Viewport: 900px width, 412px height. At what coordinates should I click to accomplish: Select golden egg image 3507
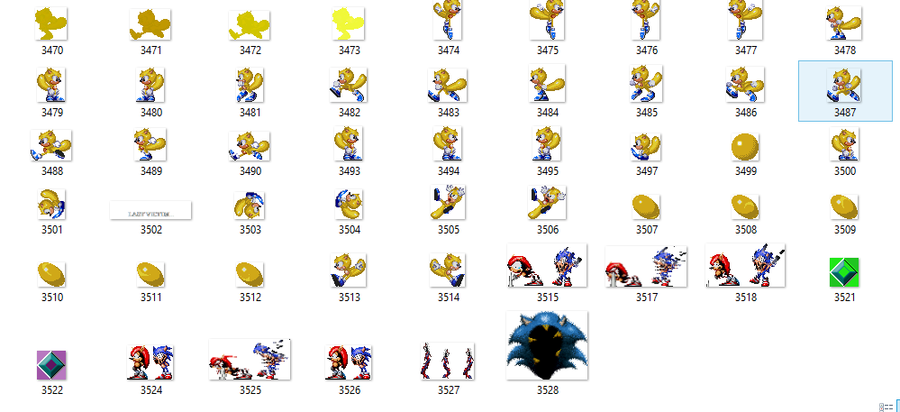(x=646, y=207)
